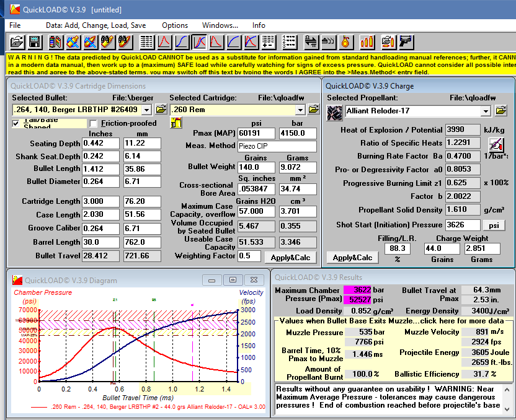The width and height of the screenshot is (516, 420).
Task: Click the three yellow cartridges toolbar icon
Action: click(367, 42)
